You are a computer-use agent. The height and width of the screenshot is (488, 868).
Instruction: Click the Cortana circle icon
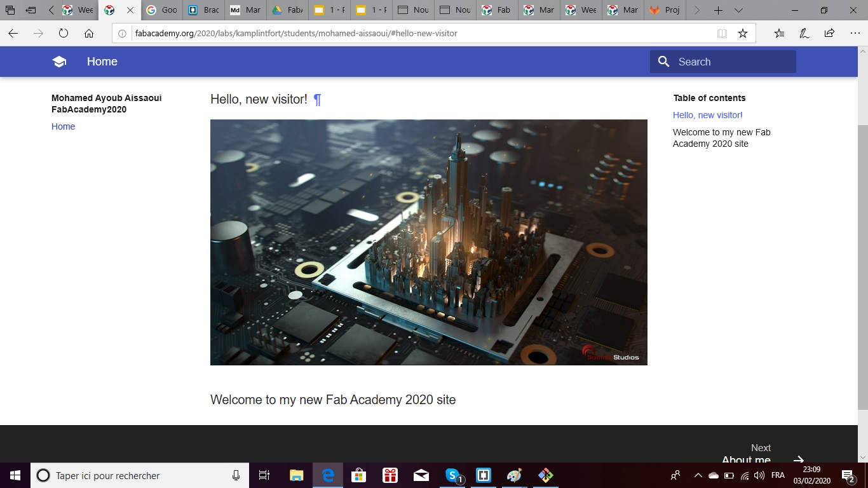(x=43, y=475)
